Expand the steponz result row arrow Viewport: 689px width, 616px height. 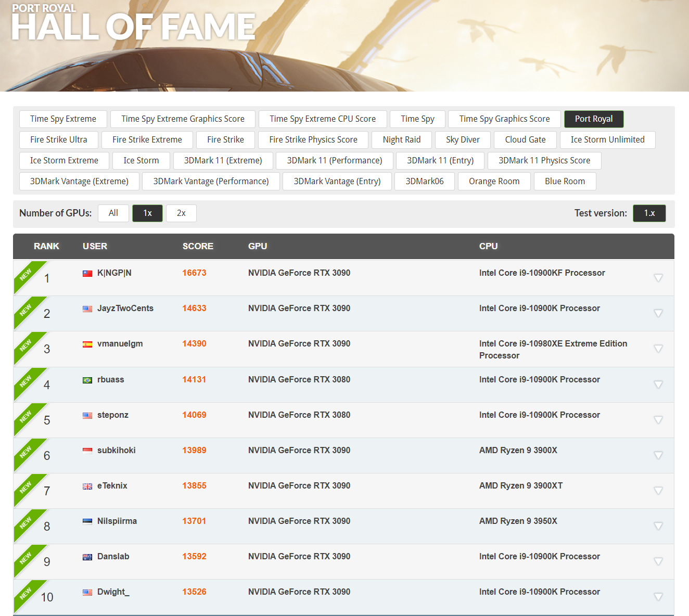[658, 420]
